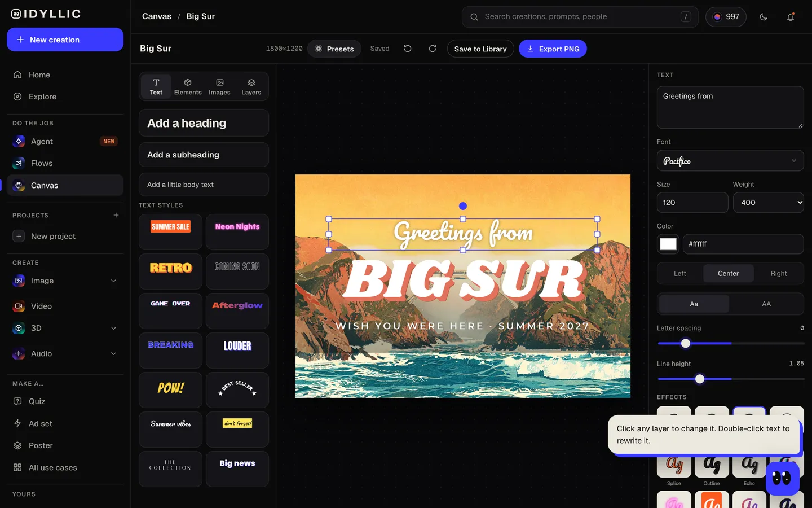Viewport: 812px width, 508px height.
Task: Expand the Image create section
Action: 113,281
